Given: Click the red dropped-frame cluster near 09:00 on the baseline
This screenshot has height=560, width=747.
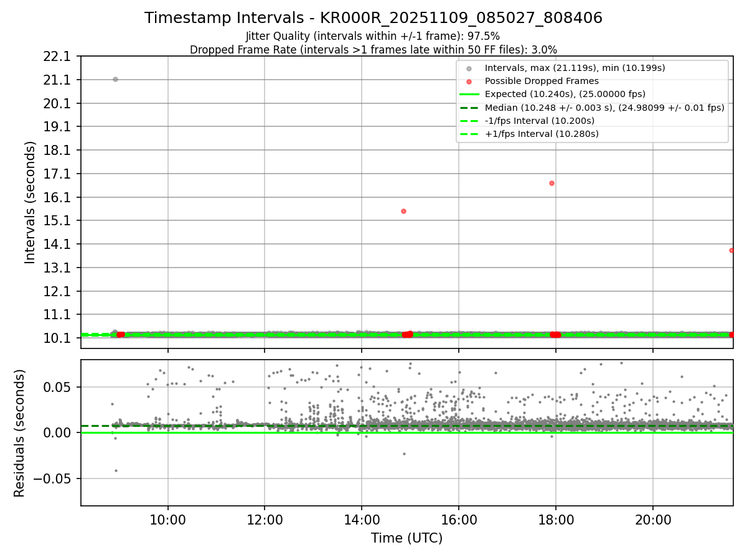Looking at the screenshot, I should point(120,334).
